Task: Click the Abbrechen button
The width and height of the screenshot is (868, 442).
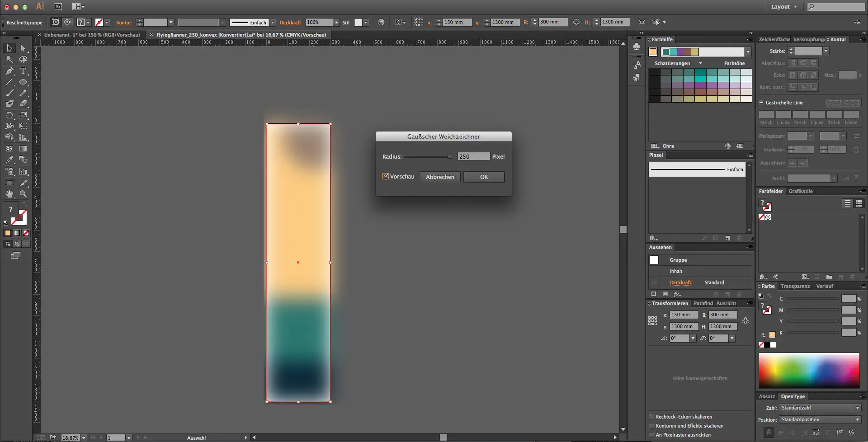Action: [x=440, y=177]
